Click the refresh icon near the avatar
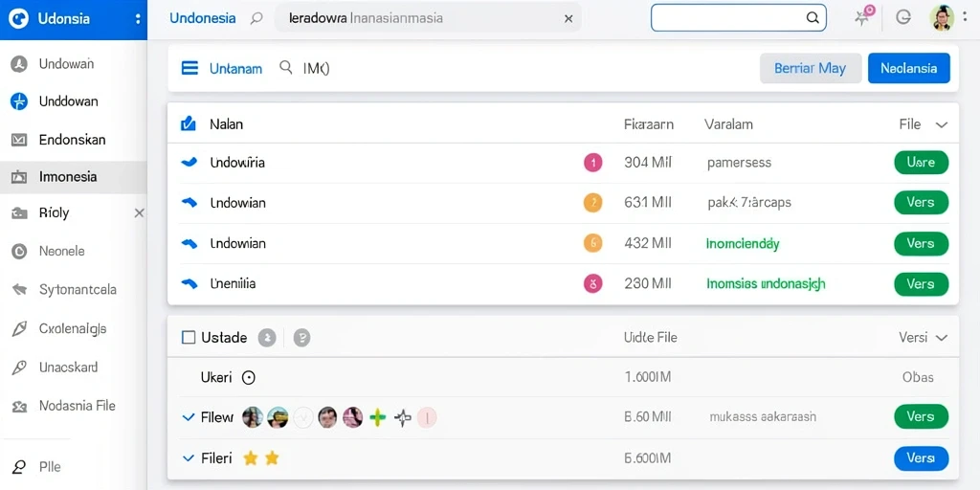This screenshot has width=980, height=490. [x=903, y=17]
